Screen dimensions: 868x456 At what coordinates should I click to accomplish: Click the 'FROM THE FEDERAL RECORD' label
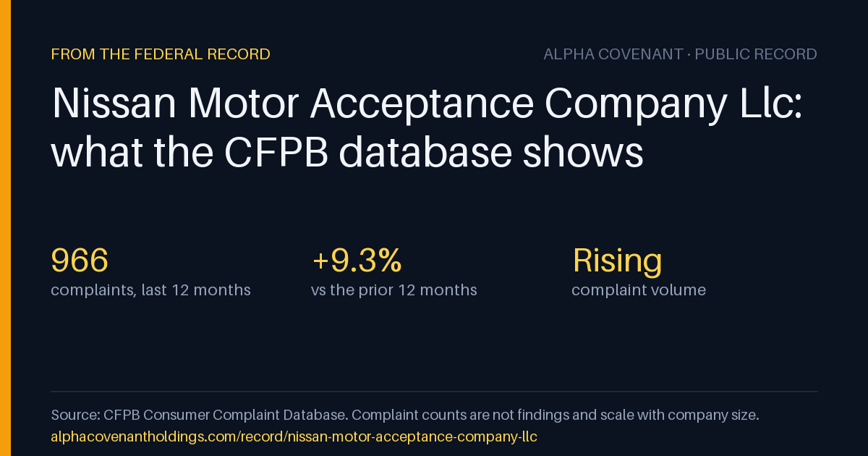click(161, 54)
